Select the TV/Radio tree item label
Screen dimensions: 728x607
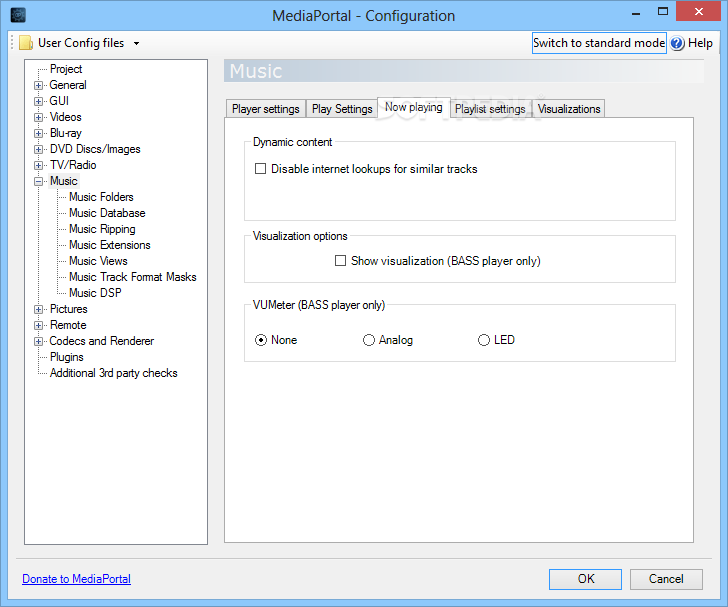(73, 165)
